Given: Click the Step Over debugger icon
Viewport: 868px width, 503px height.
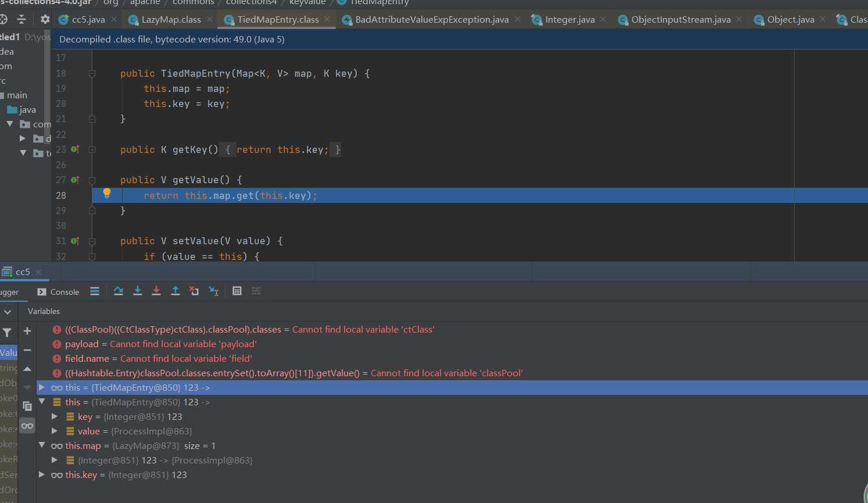Looking at the screenshot, I should pos(119,291).
